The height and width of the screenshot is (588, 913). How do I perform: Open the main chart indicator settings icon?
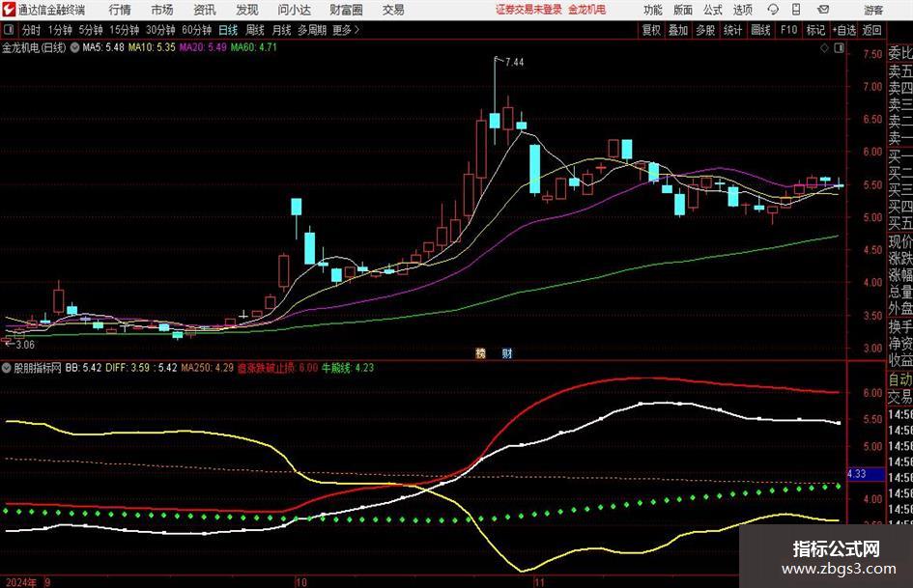tap(74, 47)
